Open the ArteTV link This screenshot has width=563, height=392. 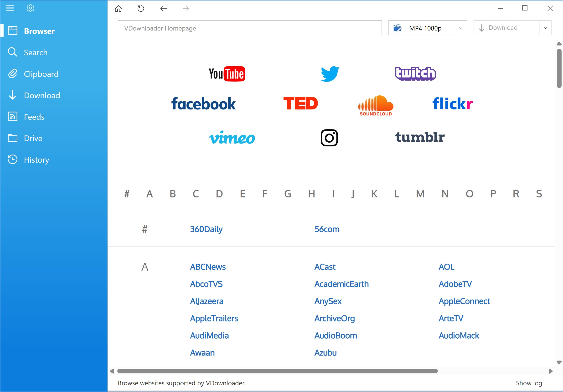(x=451, y=318)
